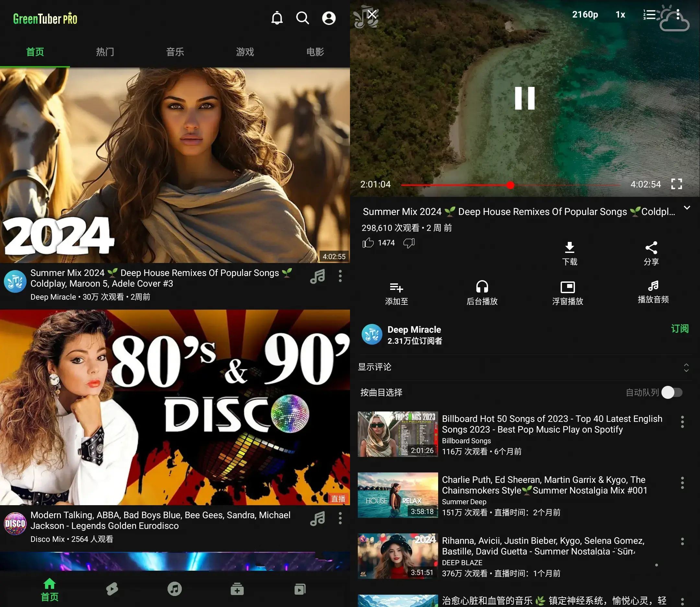Switch to the 音乐 tab
700x607 pixels.
click(x=174, y=52)
